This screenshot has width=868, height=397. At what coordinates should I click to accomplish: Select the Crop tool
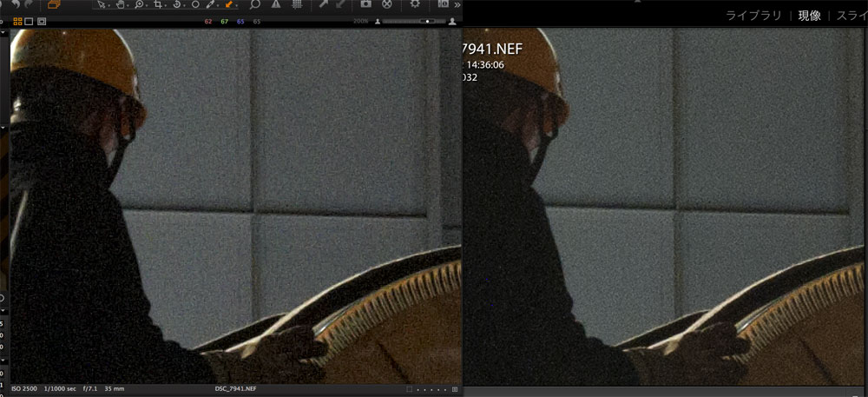[x=159, y=4]
